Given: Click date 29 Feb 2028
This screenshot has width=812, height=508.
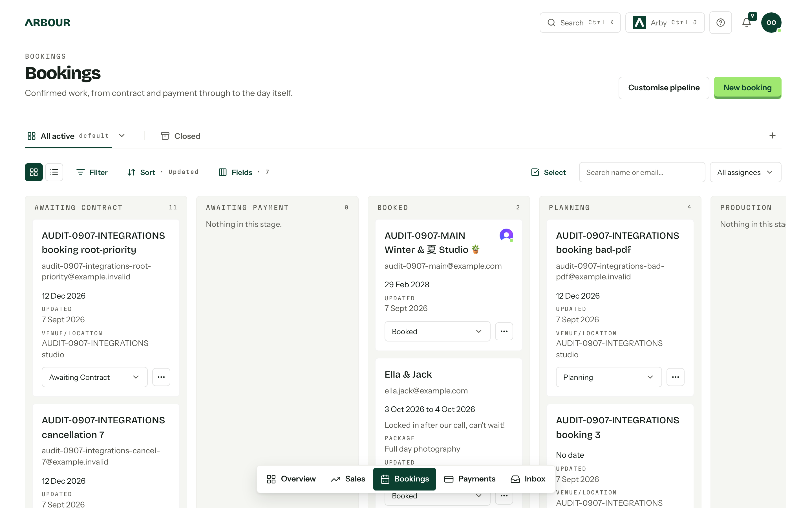Looking at the screenshot, I should pyautogui.click(x=407, y=284).
